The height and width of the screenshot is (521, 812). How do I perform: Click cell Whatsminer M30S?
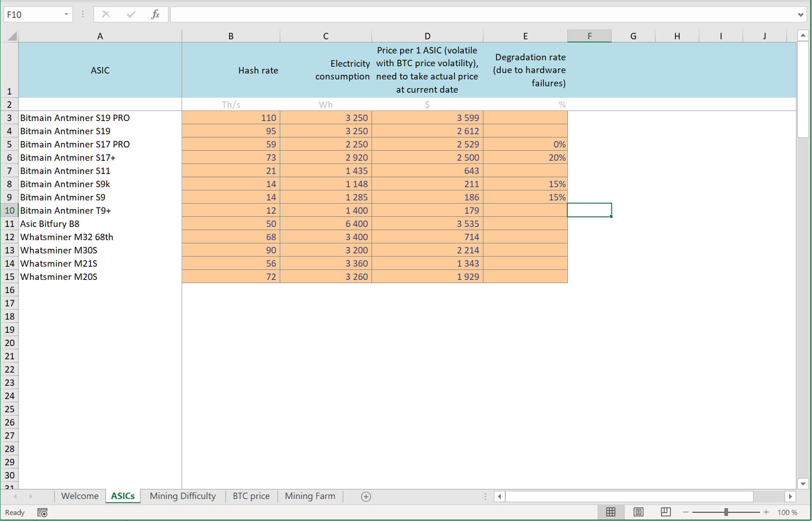point(100,250)
